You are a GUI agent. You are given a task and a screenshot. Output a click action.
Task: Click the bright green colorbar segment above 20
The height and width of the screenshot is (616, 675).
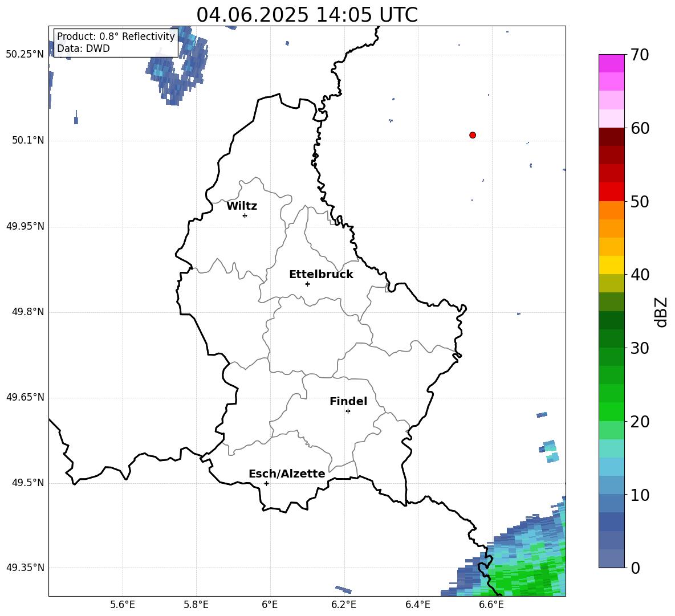point(611,411)
